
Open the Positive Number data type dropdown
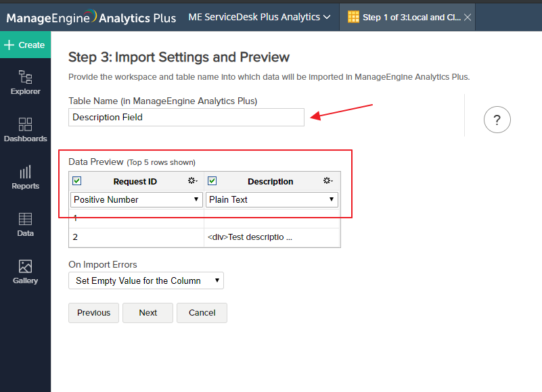136,199
